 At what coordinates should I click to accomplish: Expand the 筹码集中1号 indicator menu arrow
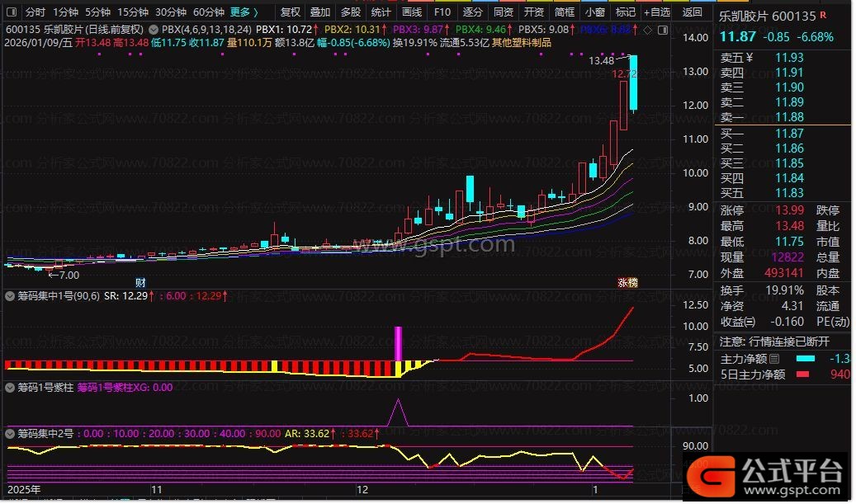coord(9,295)
